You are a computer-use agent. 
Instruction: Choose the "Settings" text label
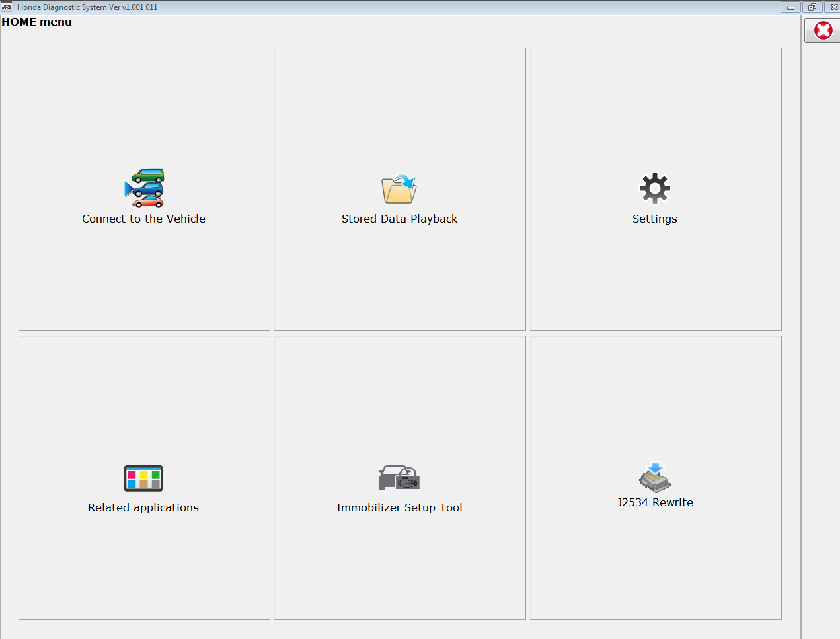coord(654,219)
